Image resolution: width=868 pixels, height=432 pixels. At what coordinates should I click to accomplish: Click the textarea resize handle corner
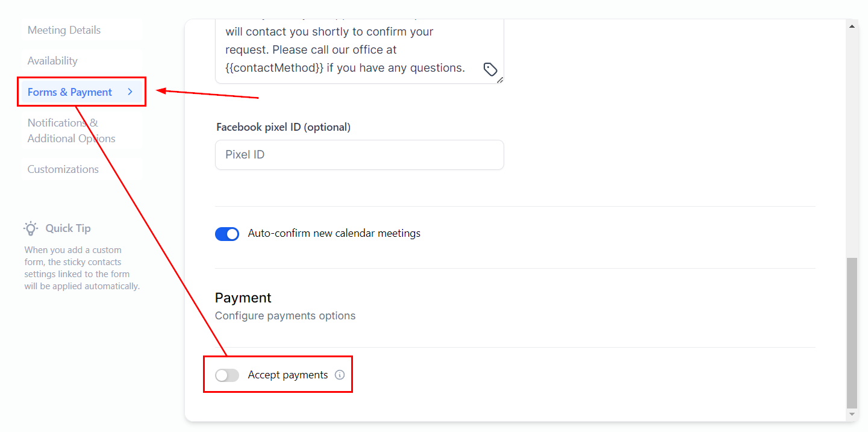click(501, 80)
